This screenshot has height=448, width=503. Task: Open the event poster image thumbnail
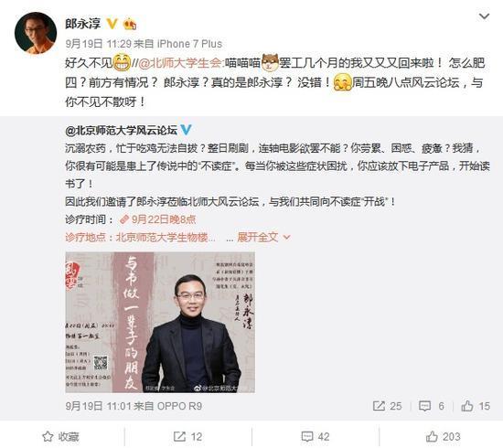tap(160, 323)
